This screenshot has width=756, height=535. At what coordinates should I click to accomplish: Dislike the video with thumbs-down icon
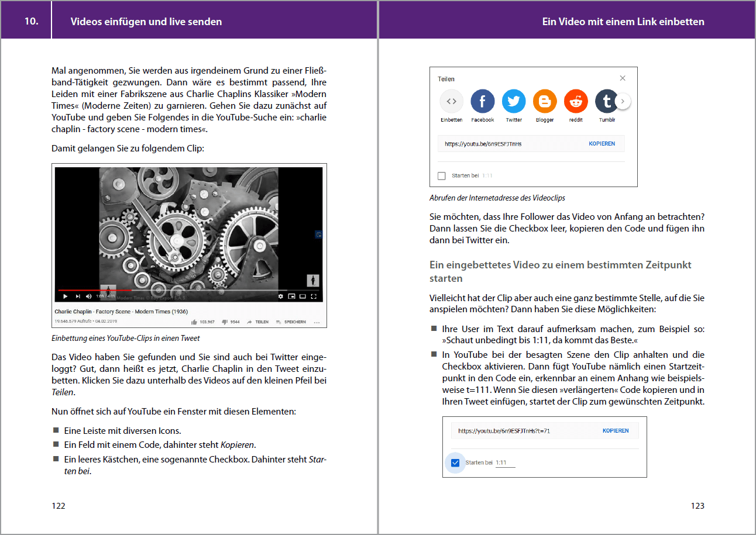coord(225,322)
